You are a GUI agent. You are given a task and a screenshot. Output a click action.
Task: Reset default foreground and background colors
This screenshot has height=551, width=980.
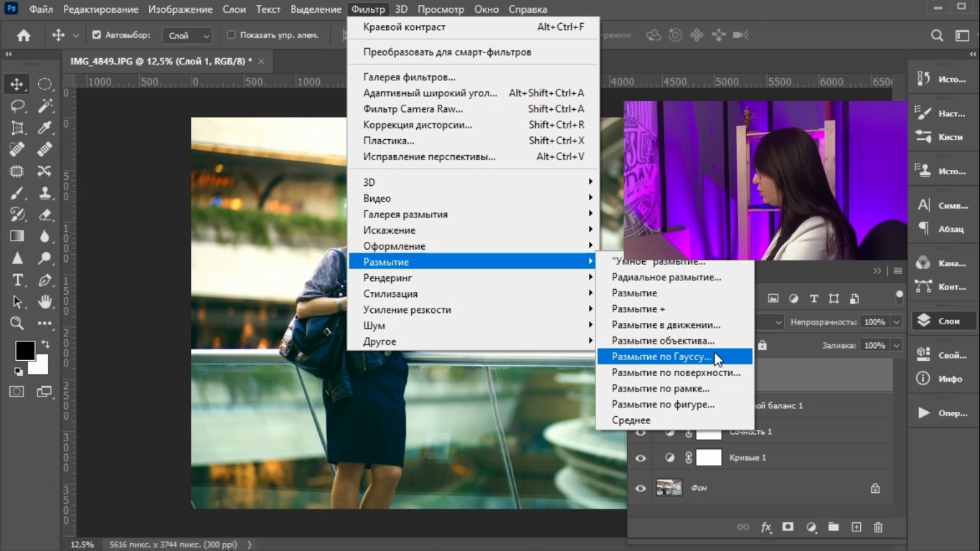[x=18, y=372]
